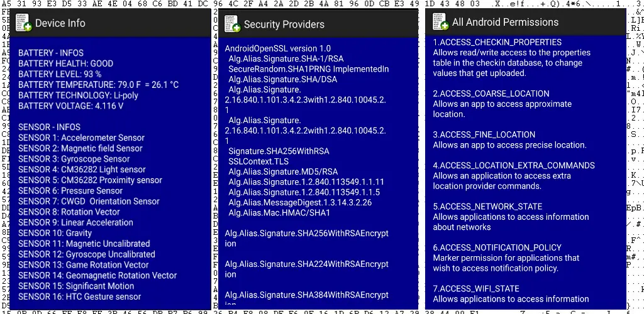644x314 pixels.
Task: Select SENSOR 8: Rotation Vector
Action: pyautogui.click(x=69, y=212)
